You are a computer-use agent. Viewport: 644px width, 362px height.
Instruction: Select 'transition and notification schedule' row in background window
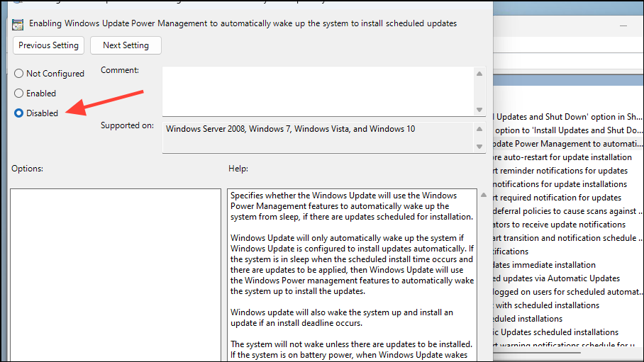568,238
